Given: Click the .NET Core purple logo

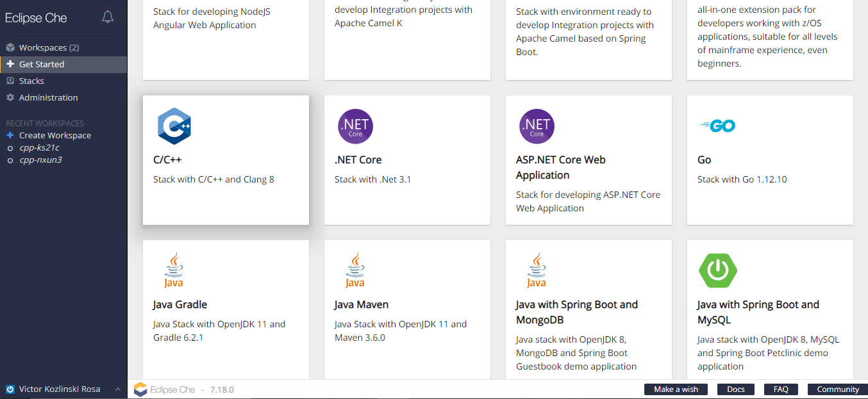Looking at the screenshot, I should point(355,126).
